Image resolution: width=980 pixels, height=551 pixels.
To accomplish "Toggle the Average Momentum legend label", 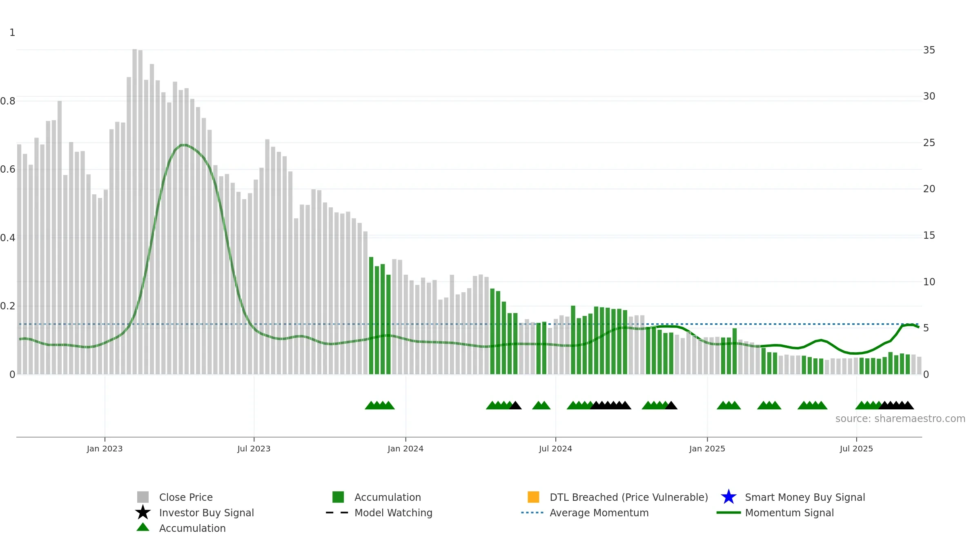I will pyautogui.click(x=599, y=513).
